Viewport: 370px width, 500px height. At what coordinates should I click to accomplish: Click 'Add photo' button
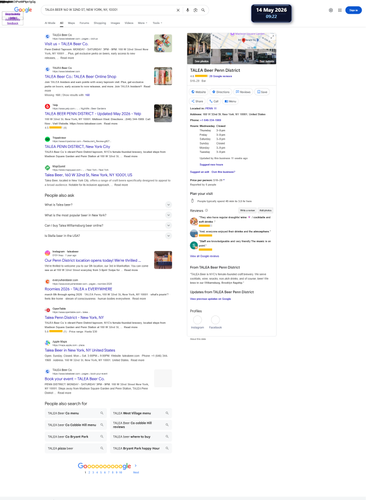click(x=265, y=210)
